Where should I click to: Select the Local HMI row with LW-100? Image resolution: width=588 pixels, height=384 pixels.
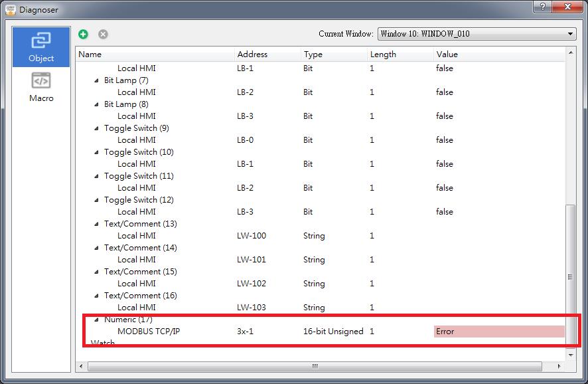click(137, 236)
